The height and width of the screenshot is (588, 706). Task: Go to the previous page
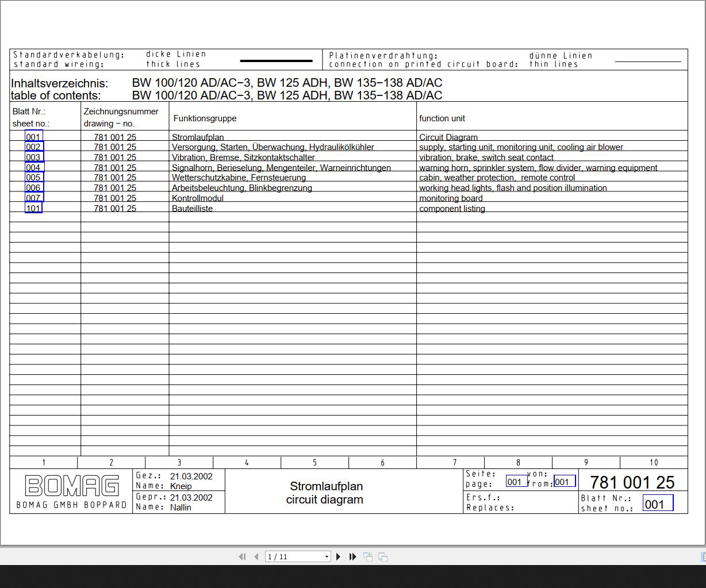point(256,556)
